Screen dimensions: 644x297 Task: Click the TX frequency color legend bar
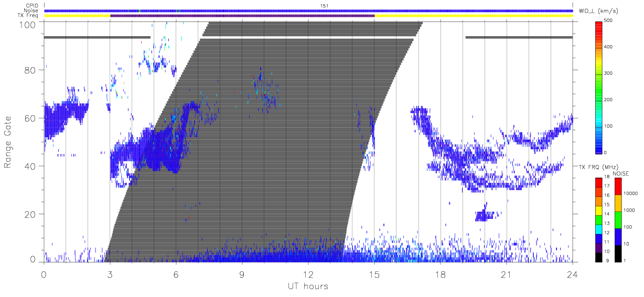tap(599, 219)
